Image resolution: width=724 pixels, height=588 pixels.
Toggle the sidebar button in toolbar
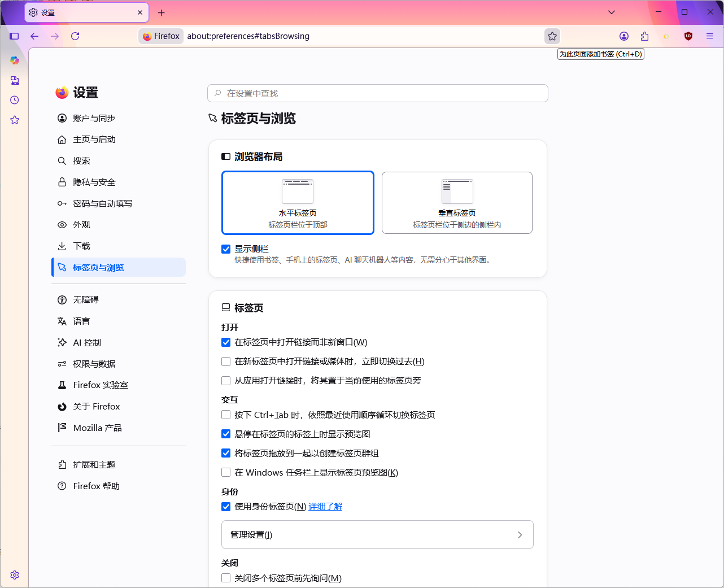(x=14, y=36)
